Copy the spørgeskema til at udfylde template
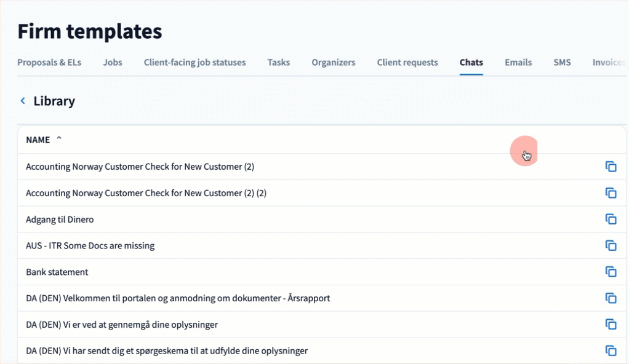 (x=611, y=351)
